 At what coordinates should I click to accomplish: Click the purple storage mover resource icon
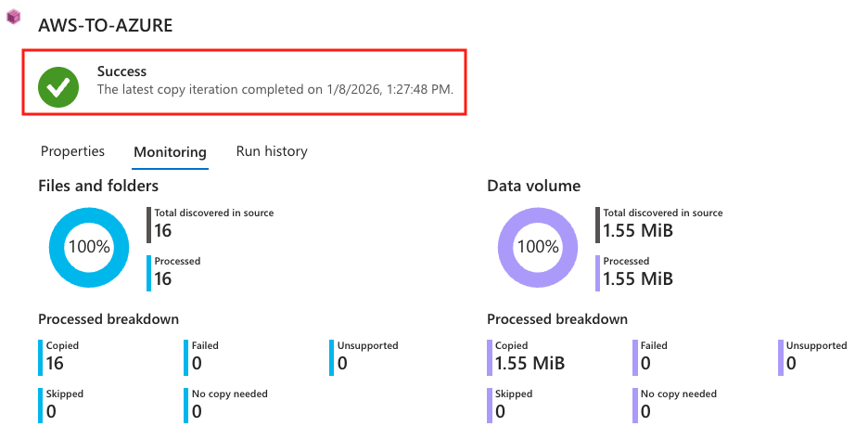13,17
